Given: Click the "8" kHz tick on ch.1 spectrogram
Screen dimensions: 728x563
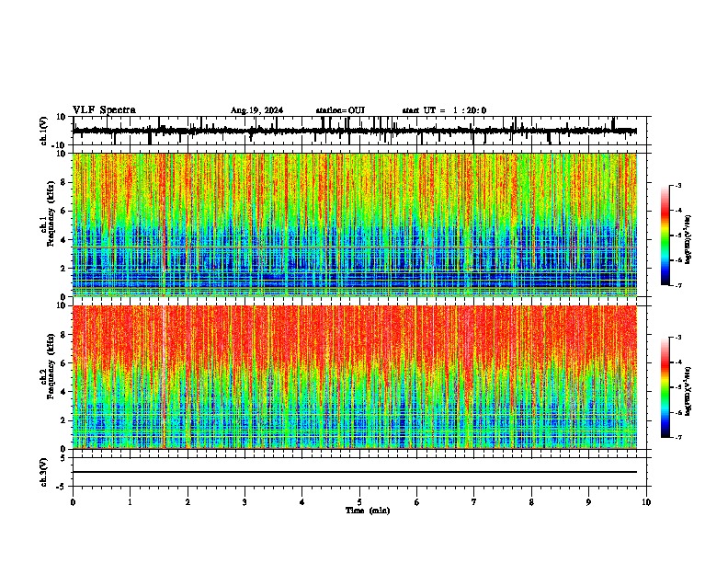Looking at the screenshot, I should [x=64, y=182].
